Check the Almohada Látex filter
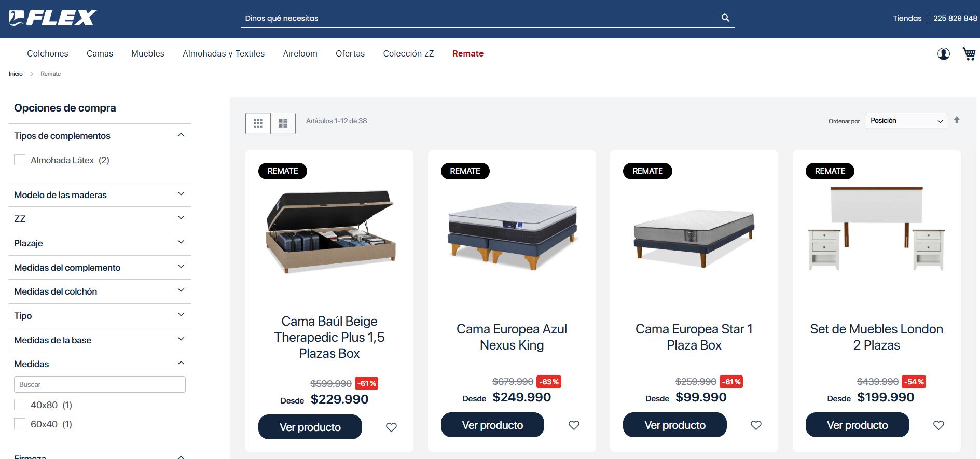The image size is (980, 459). [x=20, y=160]
